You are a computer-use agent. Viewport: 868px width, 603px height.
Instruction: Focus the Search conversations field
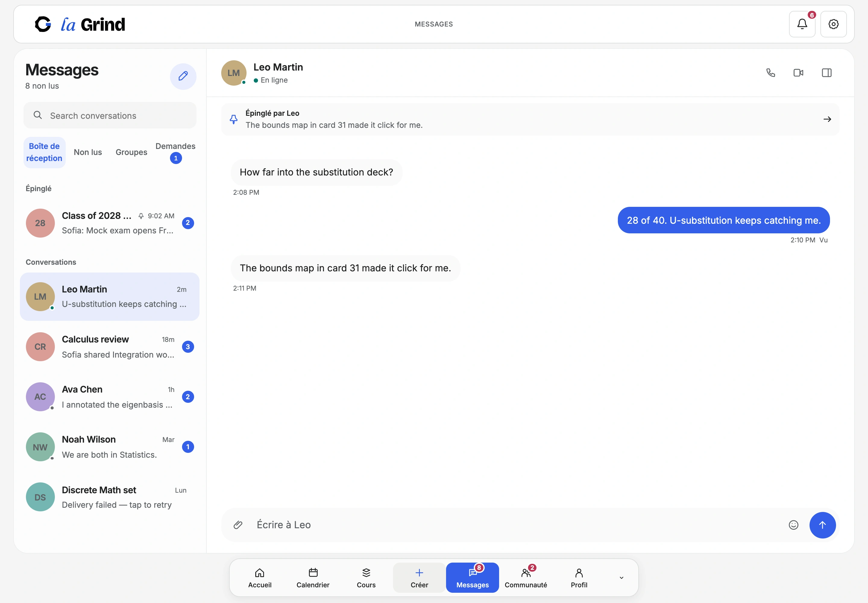(110, 115)
